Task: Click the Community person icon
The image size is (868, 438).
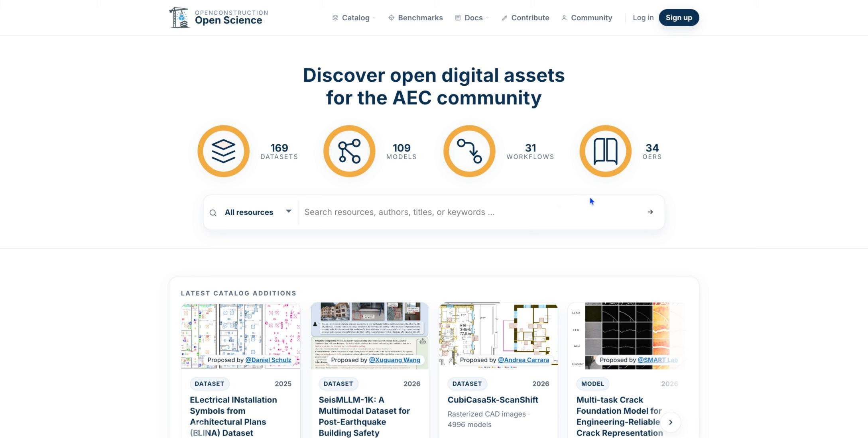Action: [x=564, y=18]
